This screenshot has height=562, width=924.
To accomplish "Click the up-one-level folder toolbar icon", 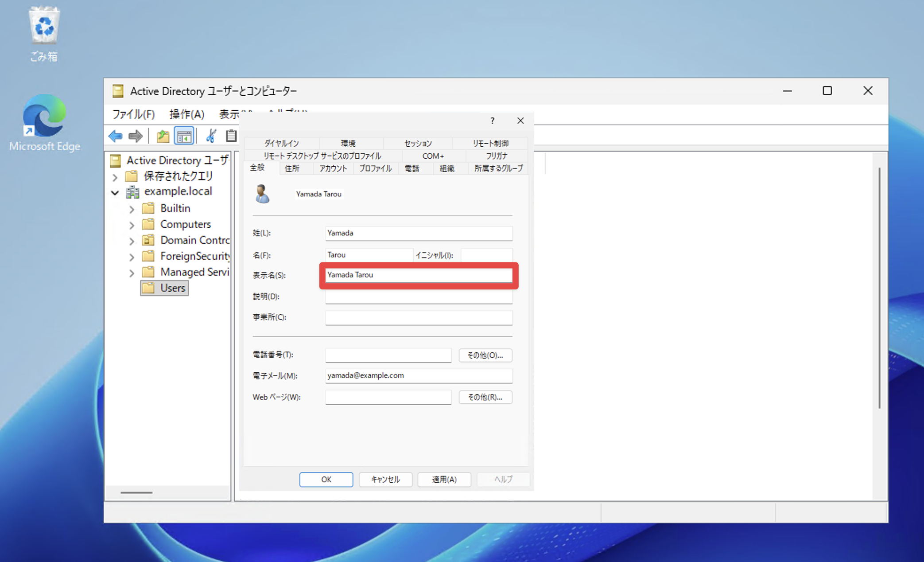I will pos(163,136).
